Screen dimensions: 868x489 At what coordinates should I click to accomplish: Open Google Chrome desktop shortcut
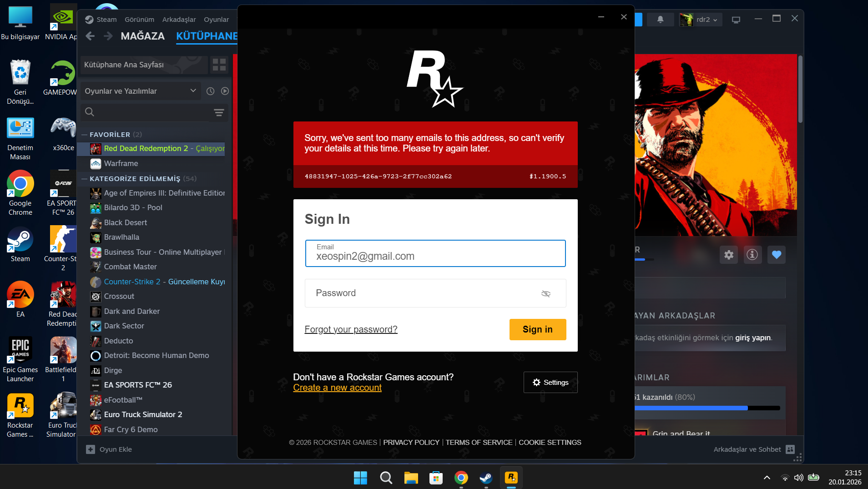(20, 193)
